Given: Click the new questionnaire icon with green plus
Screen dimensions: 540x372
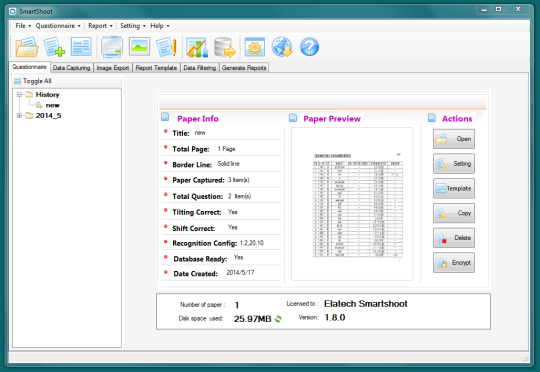Looking at the screenshot, I should 54,47.
